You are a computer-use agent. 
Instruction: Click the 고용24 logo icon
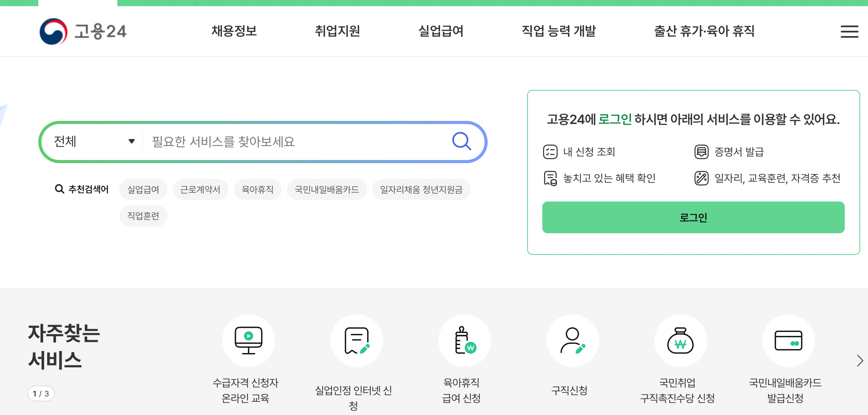tap(54, 32)
